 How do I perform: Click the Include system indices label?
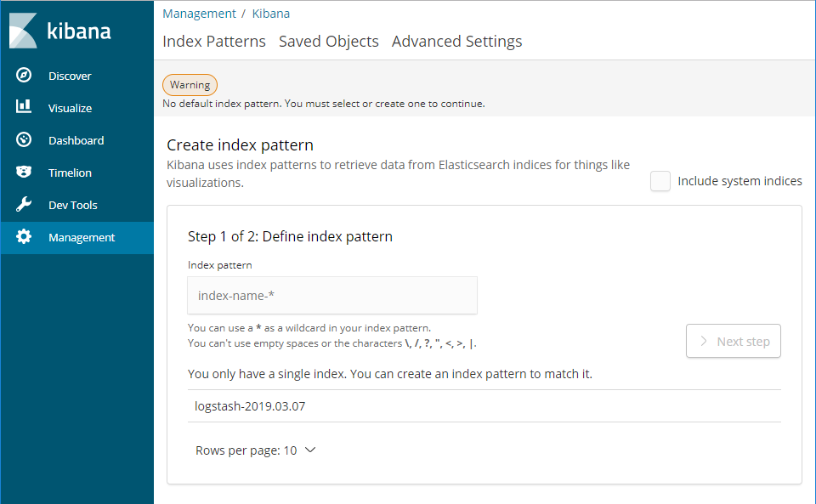click(739, 181)
